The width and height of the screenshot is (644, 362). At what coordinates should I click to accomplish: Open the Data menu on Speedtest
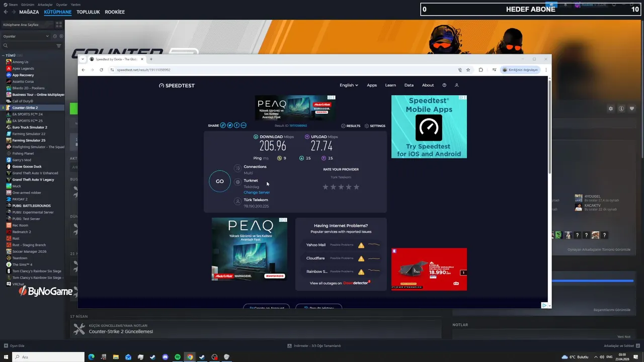(x=409, y=85)
